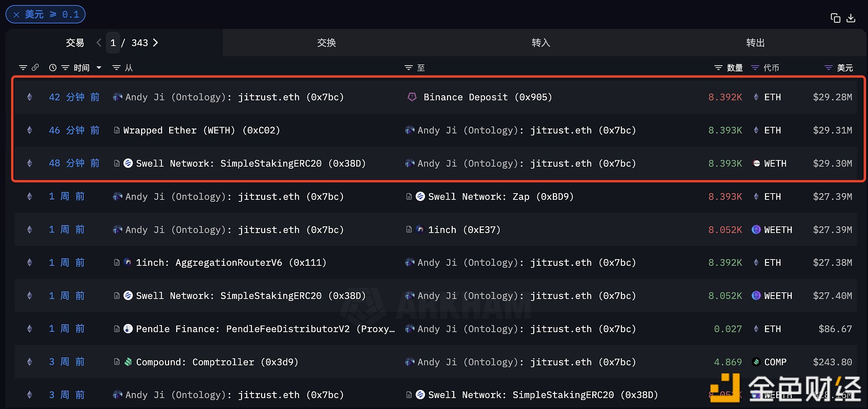This screenshot has height=409, width=868.
Task: Click the $27.40M value
Action: [832, 296]
